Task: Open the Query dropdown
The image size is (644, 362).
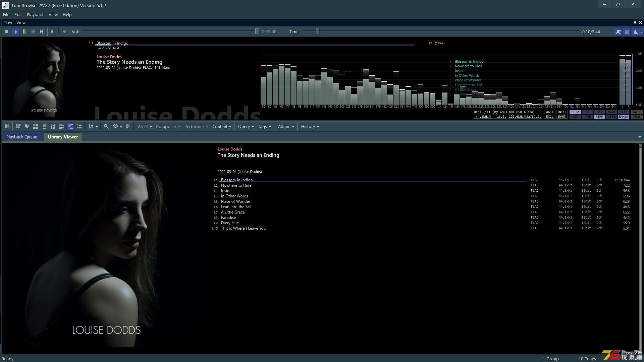Action: point(246,126)
